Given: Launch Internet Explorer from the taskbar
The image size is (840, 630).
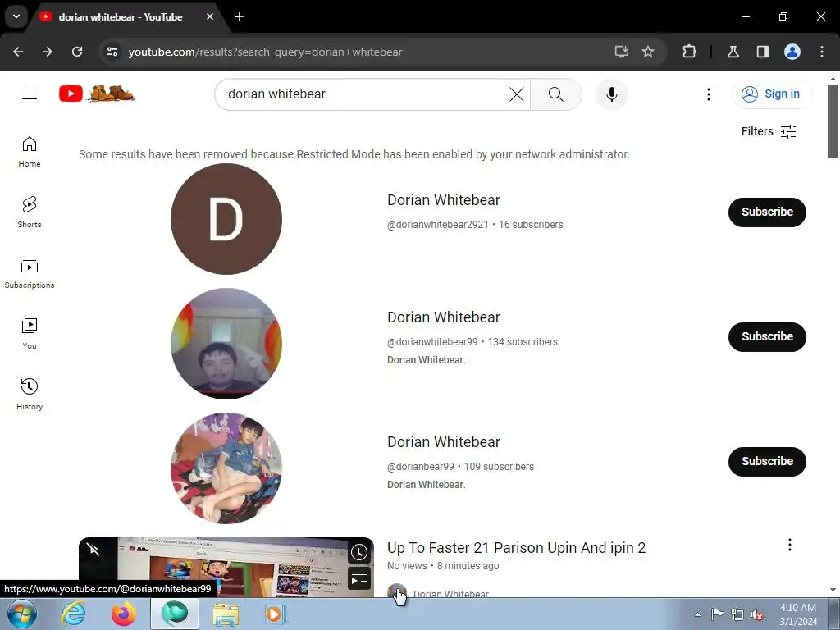Looking at the screenshot, I should click(73, 614).
